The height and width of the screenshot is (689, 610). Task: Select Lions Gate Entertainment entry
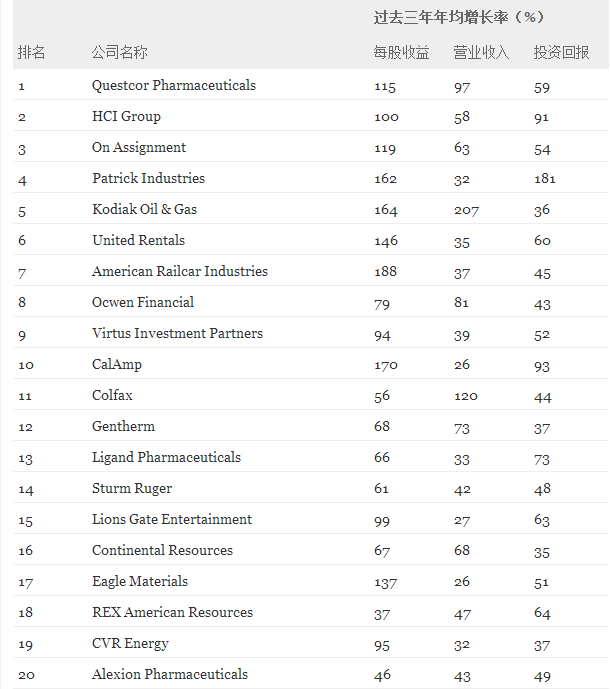172,520
